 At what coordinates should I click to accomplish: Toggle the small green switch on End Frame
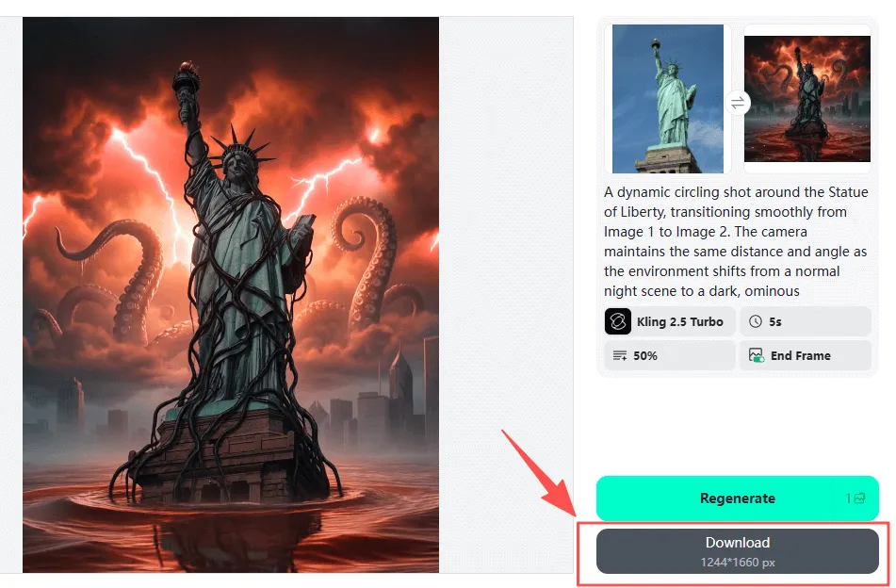759,359
